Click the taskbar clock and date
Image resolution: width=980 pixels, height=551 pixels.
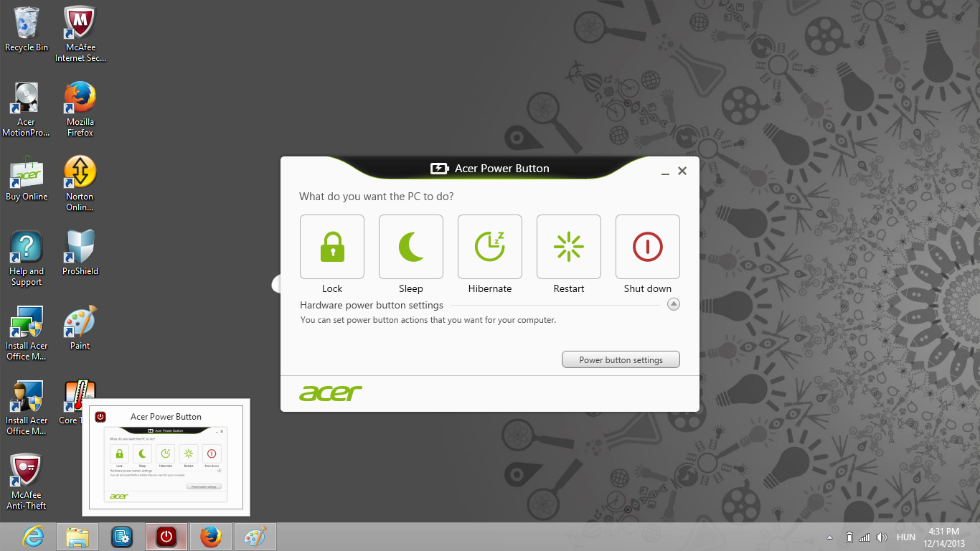pos(943,537)
